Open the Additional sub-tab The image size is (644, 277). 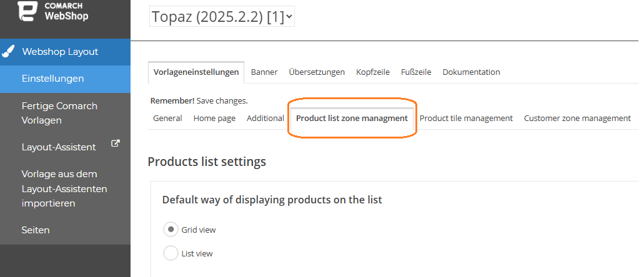pyautogui.click(x=265, y=118)
